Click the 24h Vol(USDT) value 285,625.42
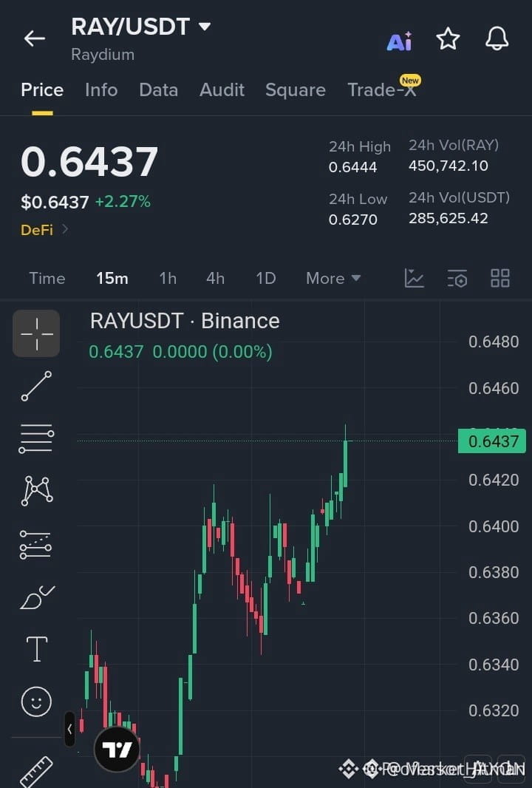Image resolution: width=532 pixels, height=788 pixels. [448, 218]
